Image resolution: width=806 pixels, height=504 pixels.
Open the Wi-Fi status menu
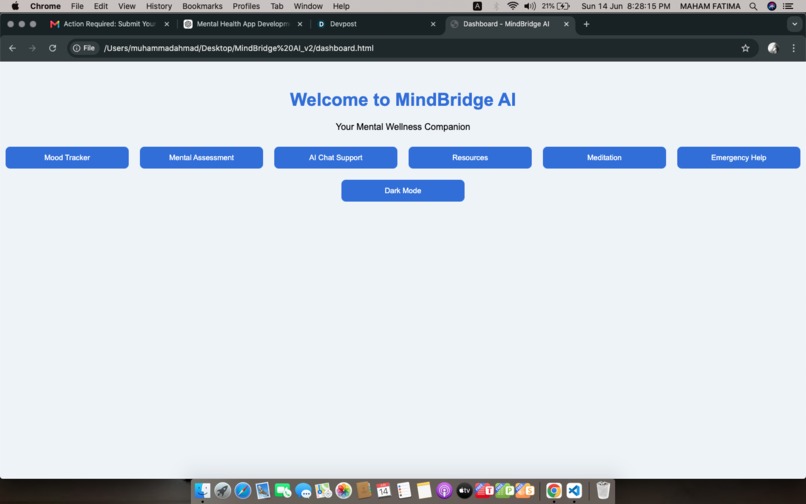[512, 6]
